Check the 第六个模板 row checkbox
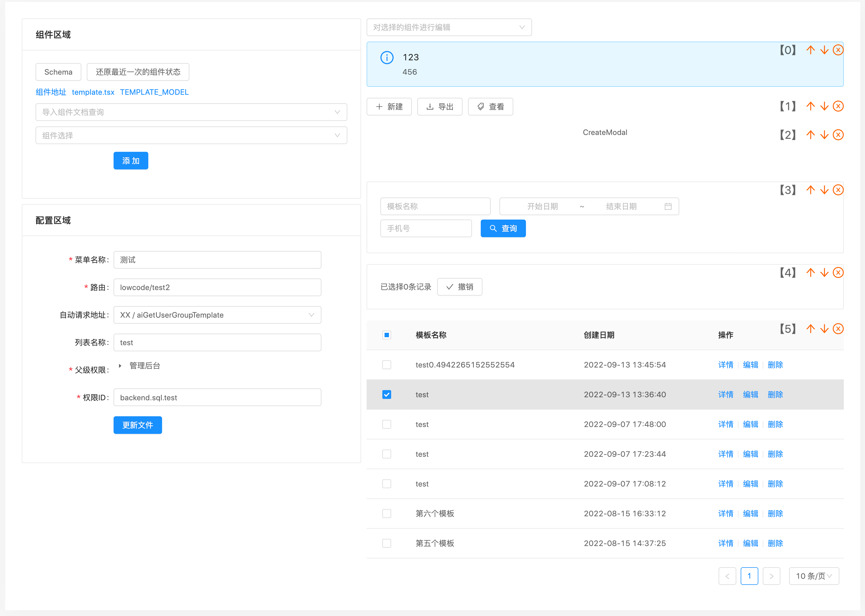The width and height of the screenshot is (865, 616). click(x=386, y=514)
